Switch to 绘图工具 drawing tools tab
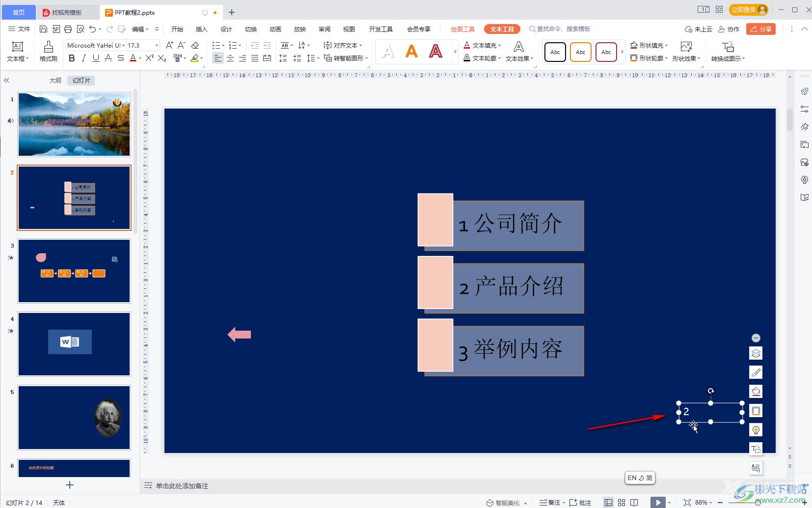Image resolution: width=812 pixels, height=508 pixels. point(462,29)
